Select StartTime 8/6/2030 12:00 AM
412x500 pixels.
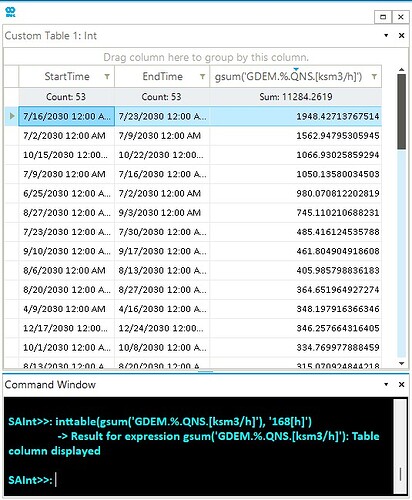pos(67,271)
